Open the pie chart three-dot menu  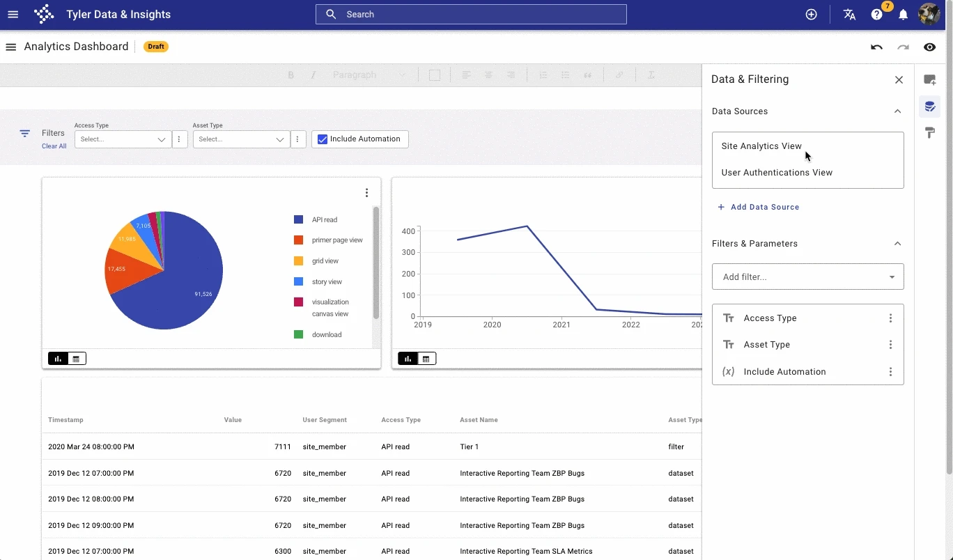[x=366, y=193]
